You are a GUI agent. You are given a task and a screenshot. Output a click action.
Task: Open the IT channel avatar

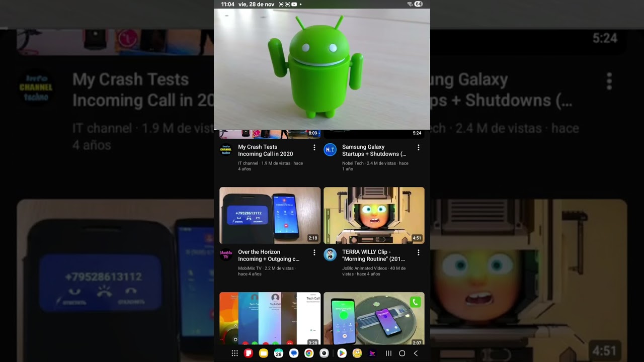point(226,150)
